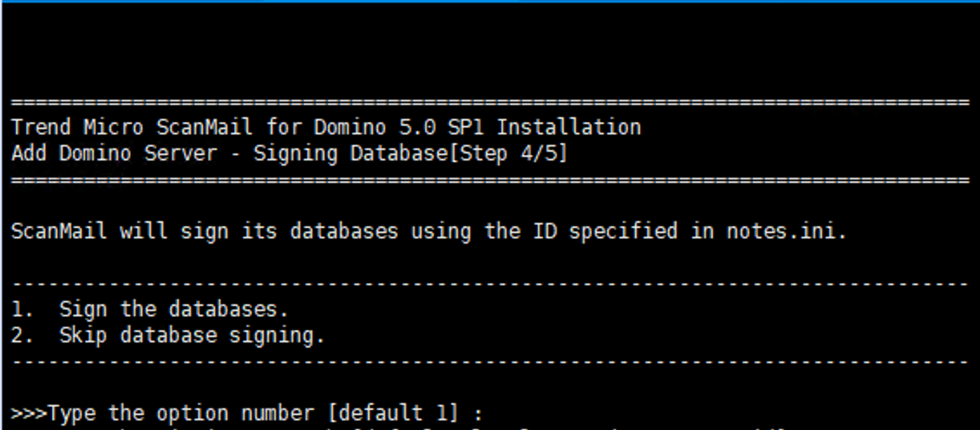Click the dashed separator above option 1
Viewport: 980px width, 430px height.
click(x=490, y=283)
